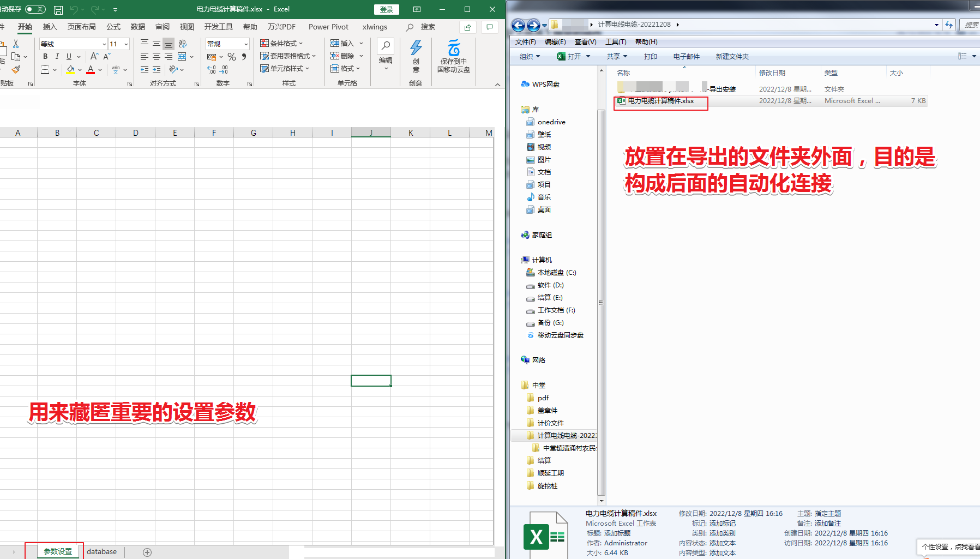Expand the 组织 menu in Explorer
Image resolution: width=980 pixels, height=559 pixels.
point(530,56)
